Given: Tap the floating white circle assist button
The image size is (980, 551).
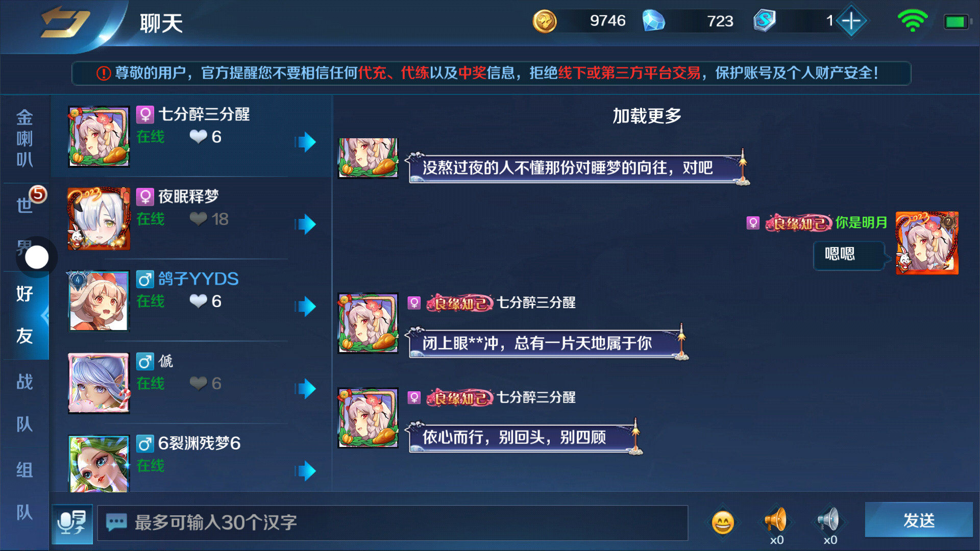Looking at the screenshot, I should pos(37,257).
